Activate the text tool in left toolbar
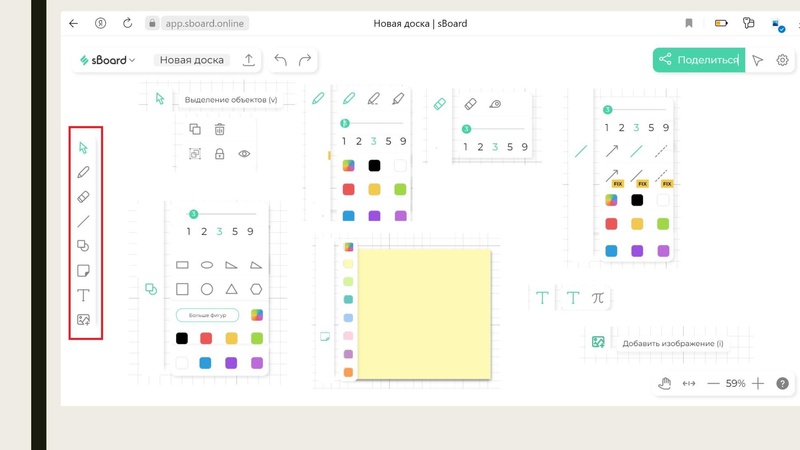 [x=84, y=295]
